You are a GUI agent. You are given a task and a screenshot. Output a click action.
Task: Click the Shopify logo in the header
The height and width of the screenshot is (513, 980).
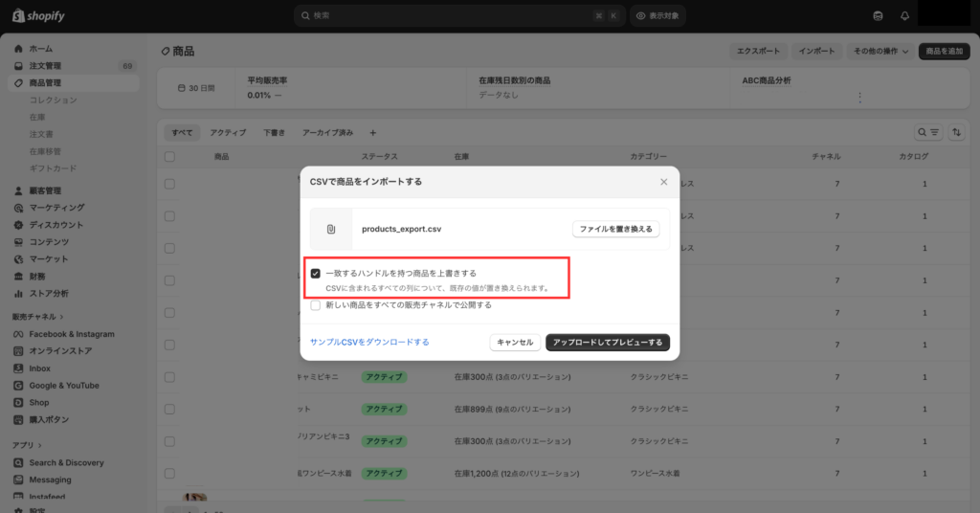coord(38,15)
